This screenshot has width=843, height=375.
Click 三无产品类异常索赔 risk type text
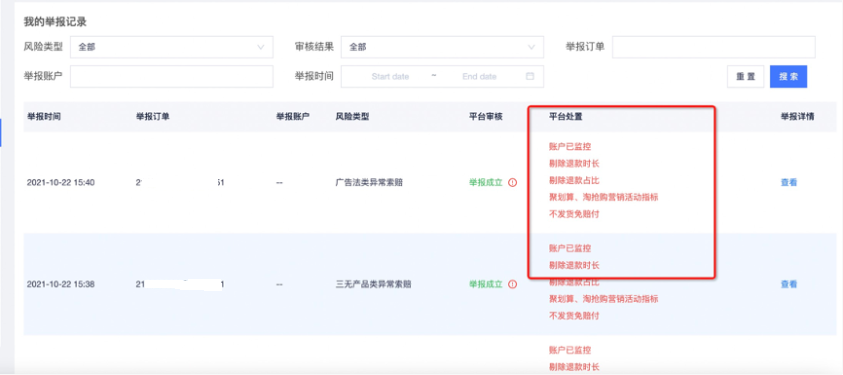(373, 284)
